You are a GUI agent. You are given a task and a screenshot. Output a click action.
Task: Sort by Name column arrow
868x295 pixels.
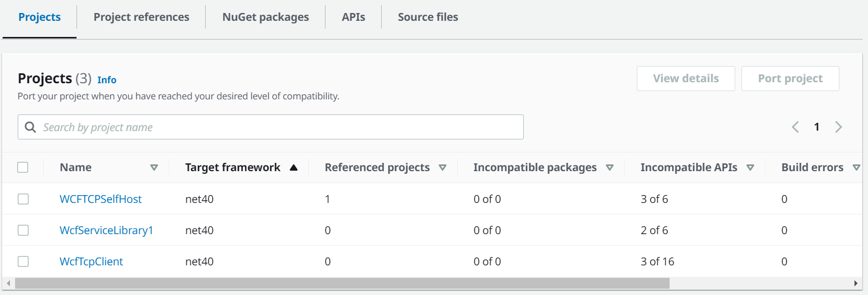154,168
